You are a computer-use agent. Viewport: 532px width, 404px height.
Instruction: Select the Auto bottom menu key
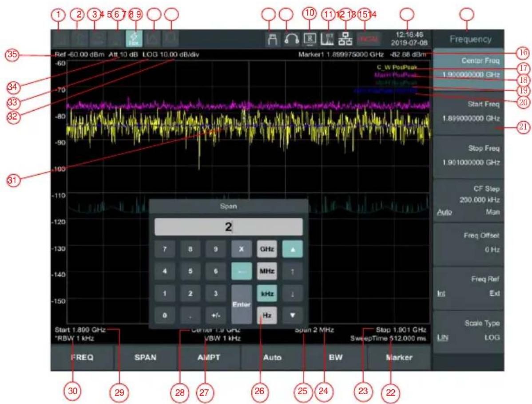272,357
